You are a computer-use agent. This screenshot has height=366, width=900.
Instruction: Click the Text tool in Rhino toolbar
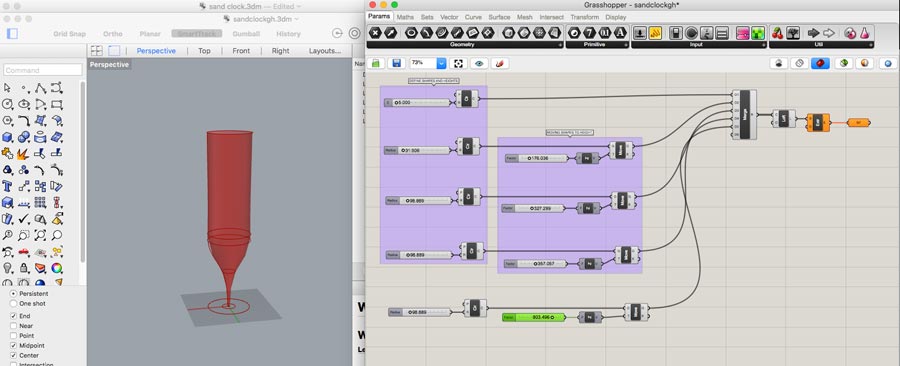[x=7, y=186]
